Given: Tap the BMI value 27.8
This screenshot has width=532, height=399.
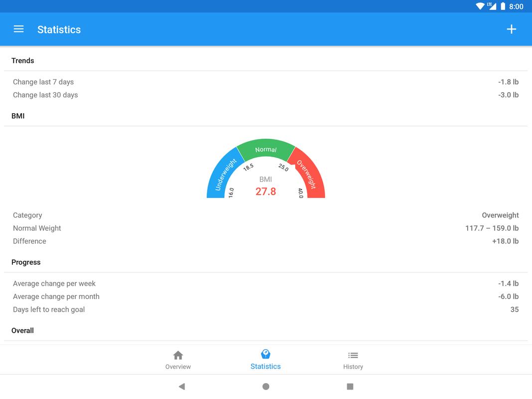Looking at the screenshot, I should click(x=266, y=192).
